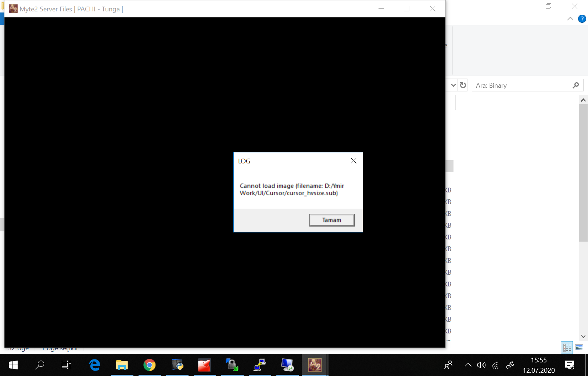This screenshot has height=376, width=588.
Task: Open the volume control in the tray
Action: click(481, 365)
